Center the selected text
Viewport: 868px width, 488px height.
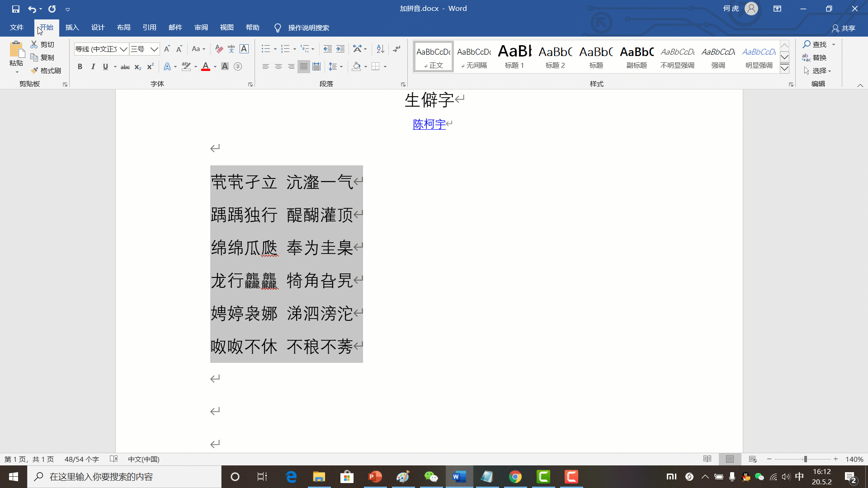tap(278, 67)
